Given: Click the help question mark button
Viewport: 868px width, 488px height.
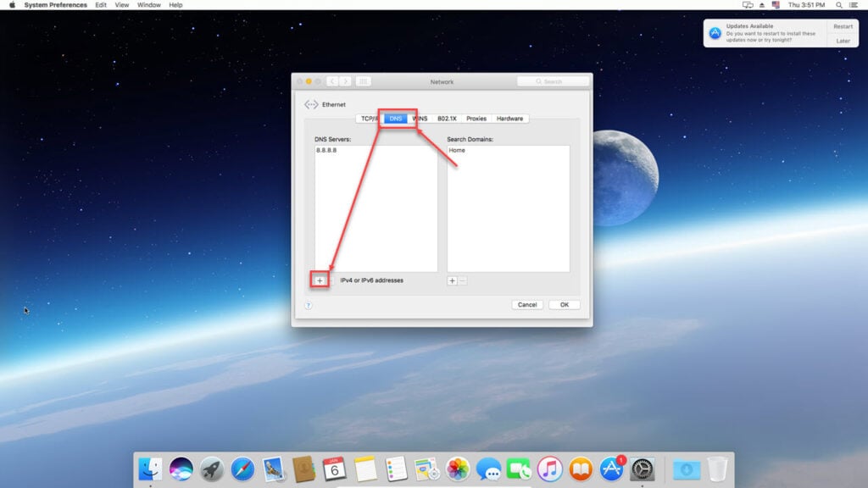Looking at the screenshot, I should [x=309, y=305].
